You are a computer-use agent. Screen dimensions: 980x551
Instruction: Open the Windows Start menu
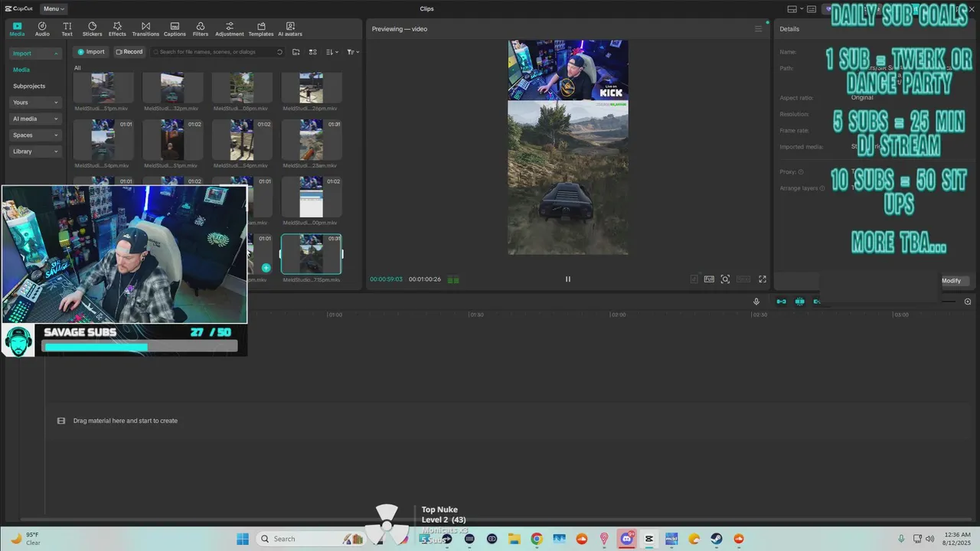pos(243,539)
